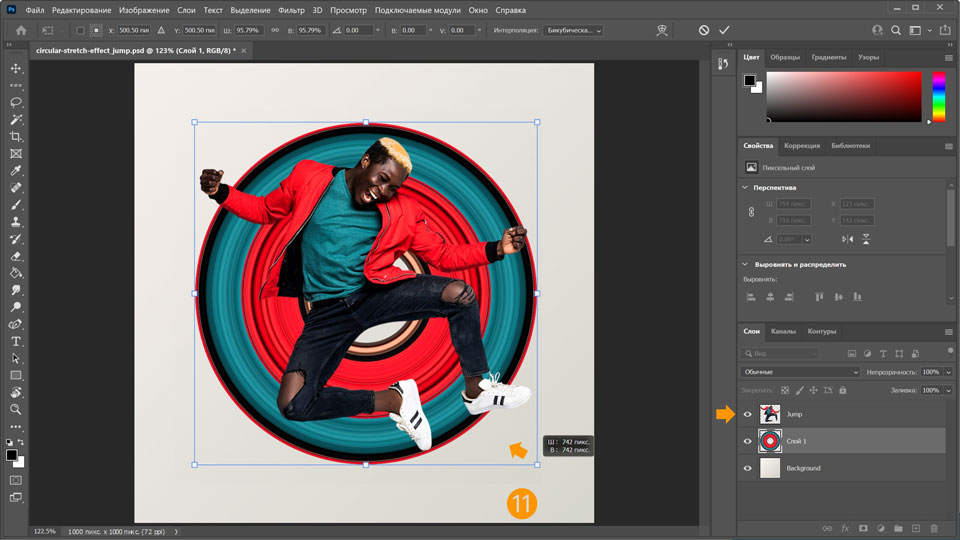This screenshot has height=540, width=960.
Task: Close the circular-stretch-effect_jump.psd tab
Action: point(244,51)
